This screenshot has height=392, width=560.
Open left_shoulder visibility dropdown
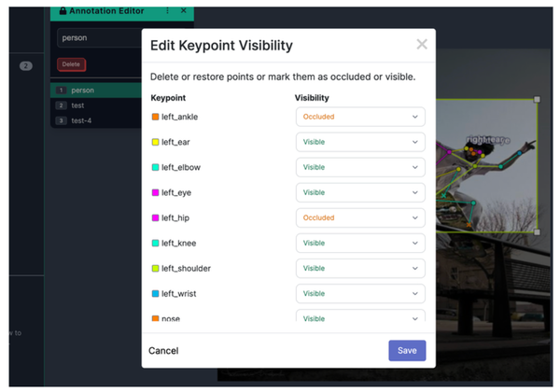pos(360,268)
